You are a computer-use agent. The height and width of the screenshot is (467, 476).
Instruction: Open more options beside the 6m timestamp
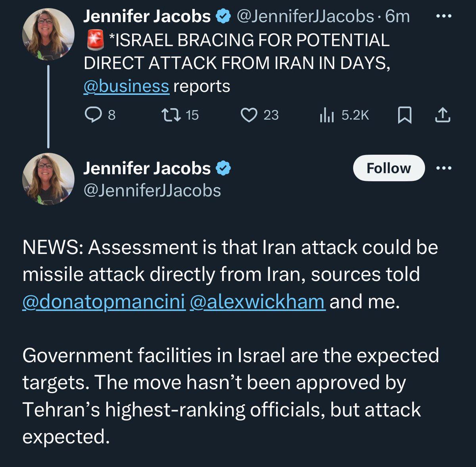443,16
